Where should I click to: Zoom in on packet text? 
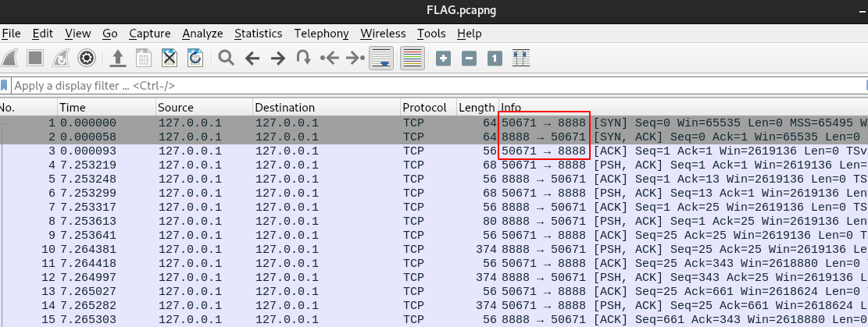(x=443, y=58)
